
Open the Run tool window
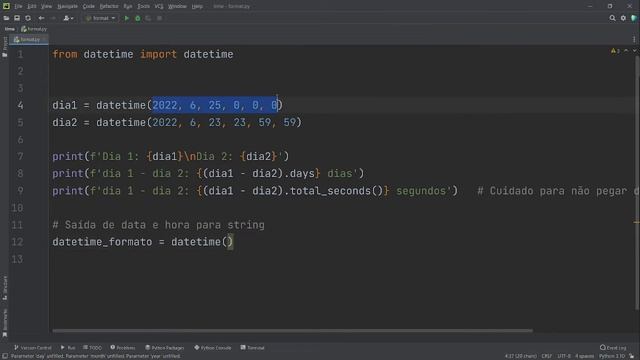click(x=68, y=348)
